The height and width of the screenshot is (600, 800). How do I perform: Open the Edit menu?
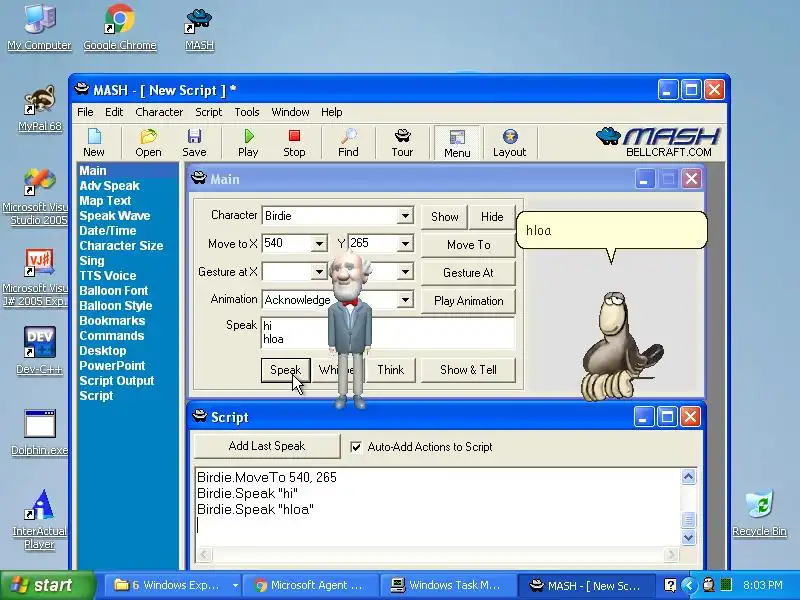(114, 112)
